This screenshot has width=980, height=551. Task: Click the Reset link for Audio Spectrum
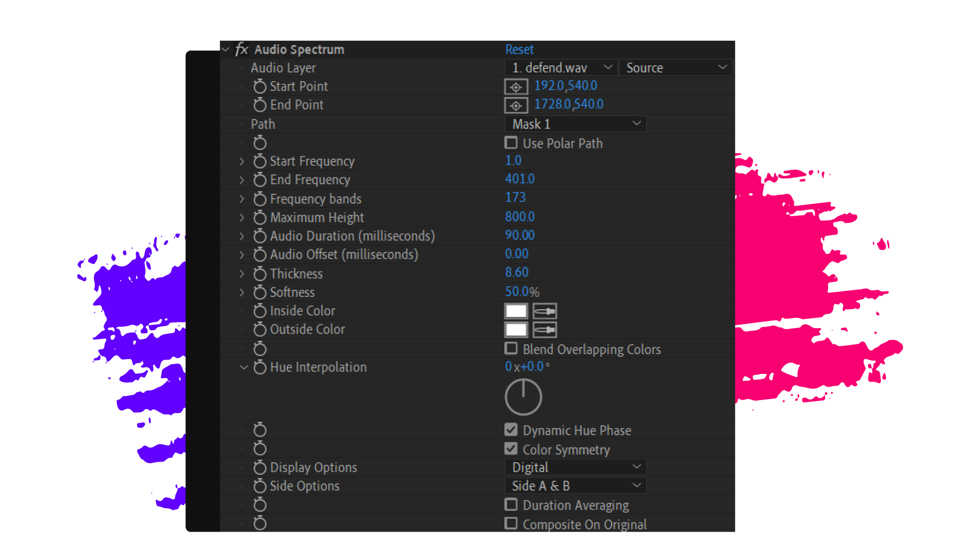[x=519, y=49]
